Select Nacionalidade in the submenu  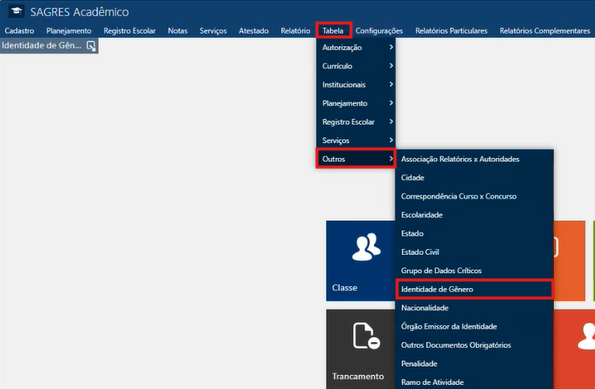click(x=474, y=308)
